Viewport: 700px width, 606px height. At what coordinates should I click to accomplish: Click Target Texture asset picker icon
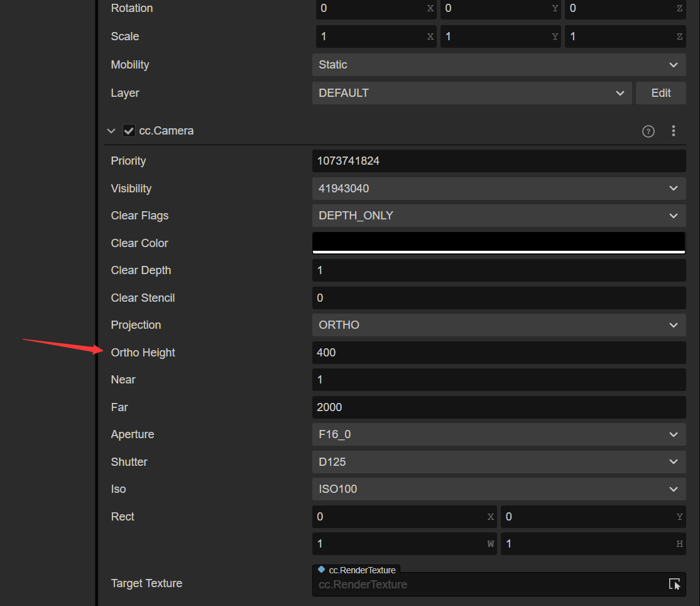click(x=674, y=584)
